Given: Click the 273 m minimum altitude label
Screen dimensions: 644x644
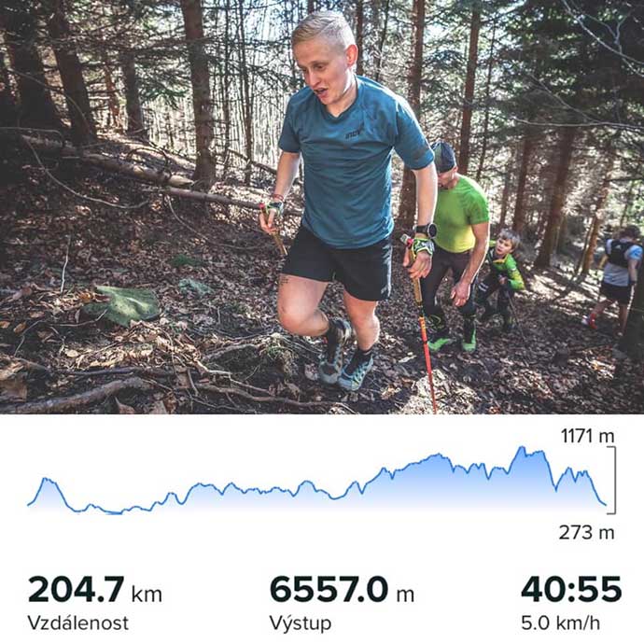Looking at the screenshot, I should coord(586,533).
